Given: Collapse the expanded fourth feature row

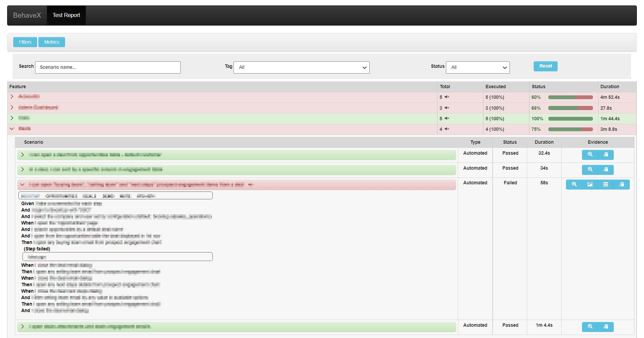Looking at the screenshot, I should [12, 129].
